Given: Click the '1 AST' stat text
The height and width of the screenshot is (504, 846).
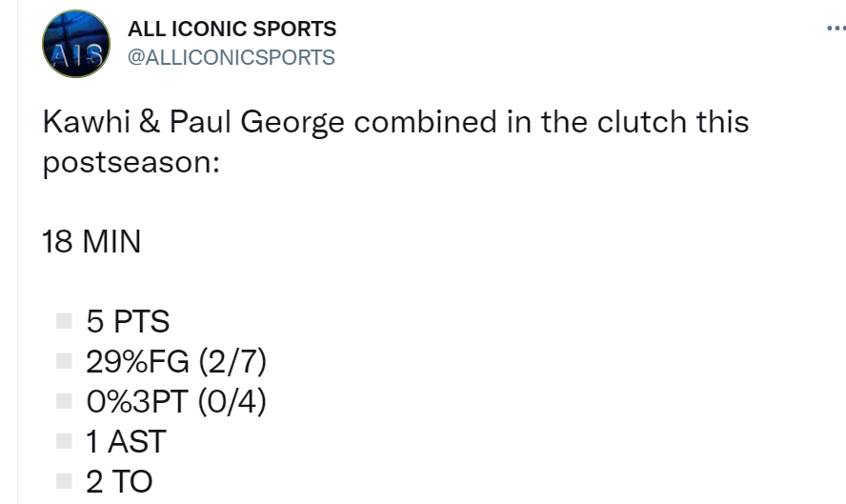Looking at the screenshot, I should [x=126, y=442].
